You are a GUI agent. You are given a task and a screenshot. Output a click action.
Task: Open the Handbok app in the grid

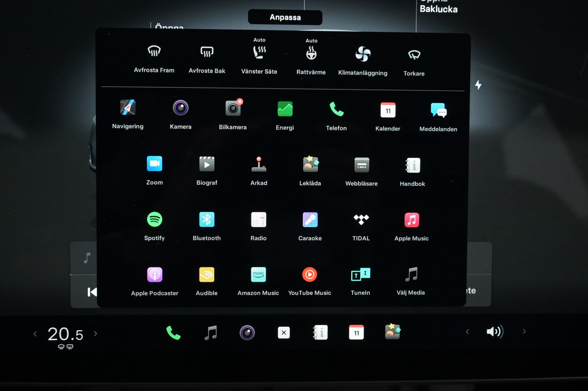[413, 165]
